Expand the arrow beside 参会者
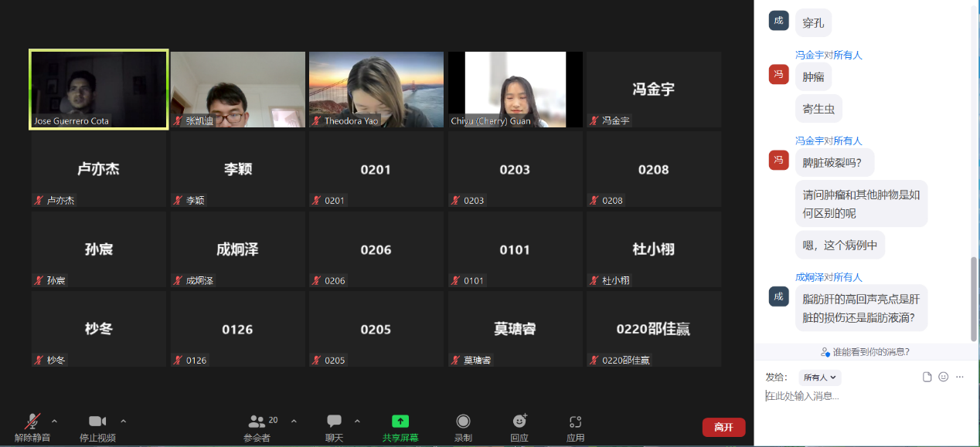Viewport: 980px width, 447px height. [x=294, y=422]
